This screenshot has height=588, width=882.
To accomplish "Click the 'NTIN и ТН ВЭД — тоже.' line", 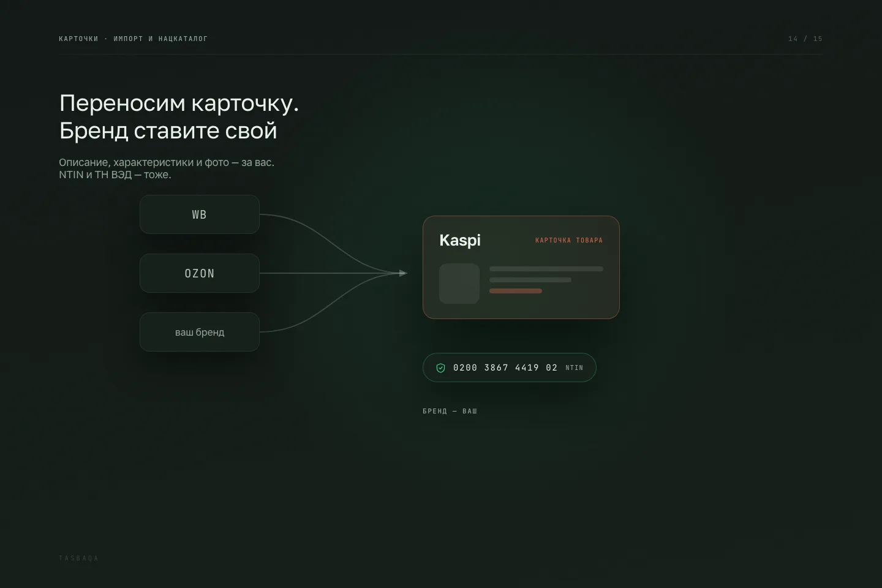I will click(115, 175).
